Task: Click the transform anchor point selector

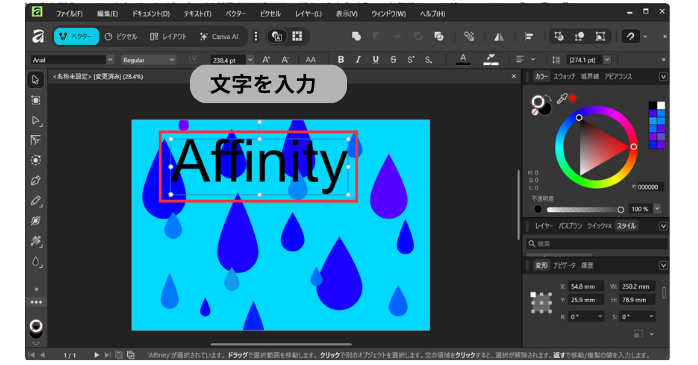Action: tap(541, 303)
